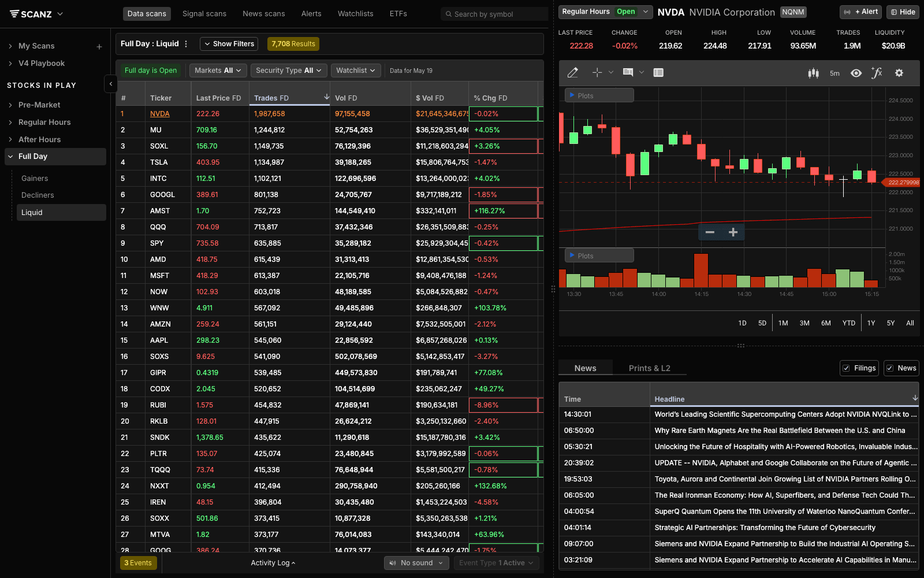
Task: Open the NVDA ticker link
Action: coord(160,114)
